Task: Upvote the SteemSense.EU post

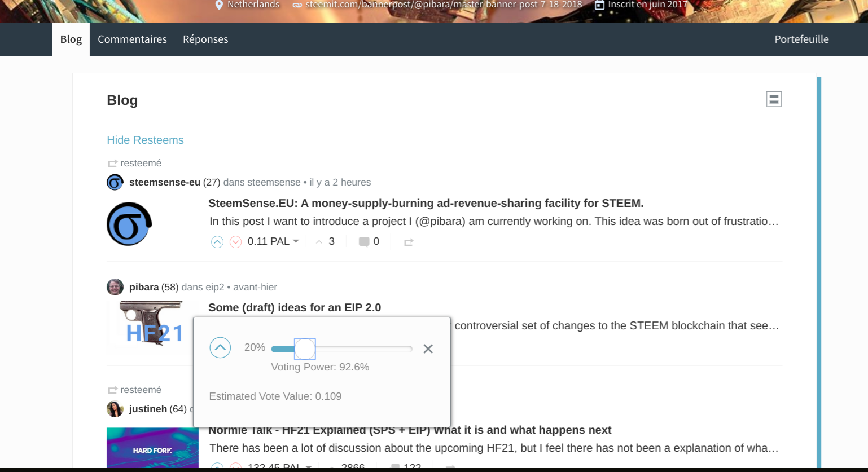Action: tap(217, 242)
